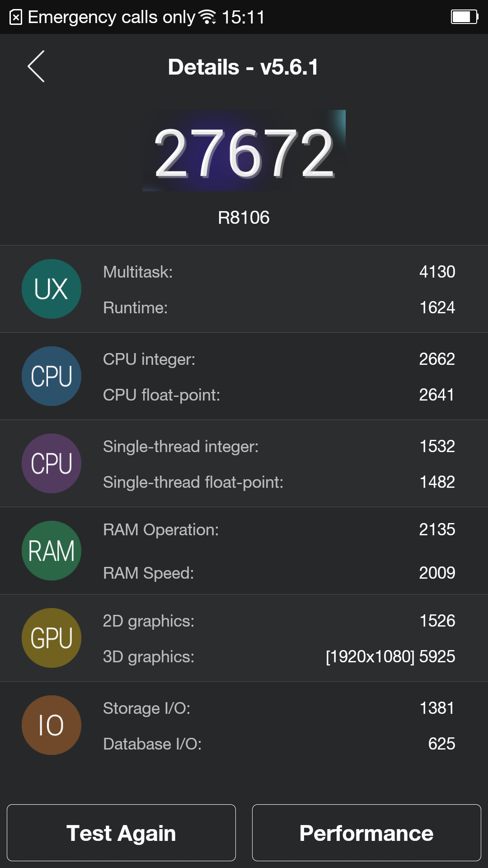The height and width of the screenshot is (868, 488).
Task: Select the Multitask score row
Action: 279,272
